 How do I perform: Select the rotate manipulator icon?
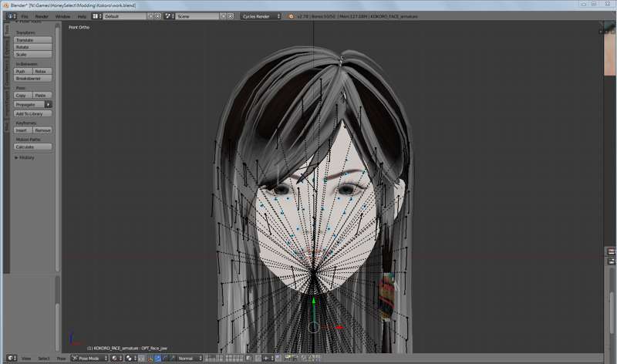coord(165,358)
